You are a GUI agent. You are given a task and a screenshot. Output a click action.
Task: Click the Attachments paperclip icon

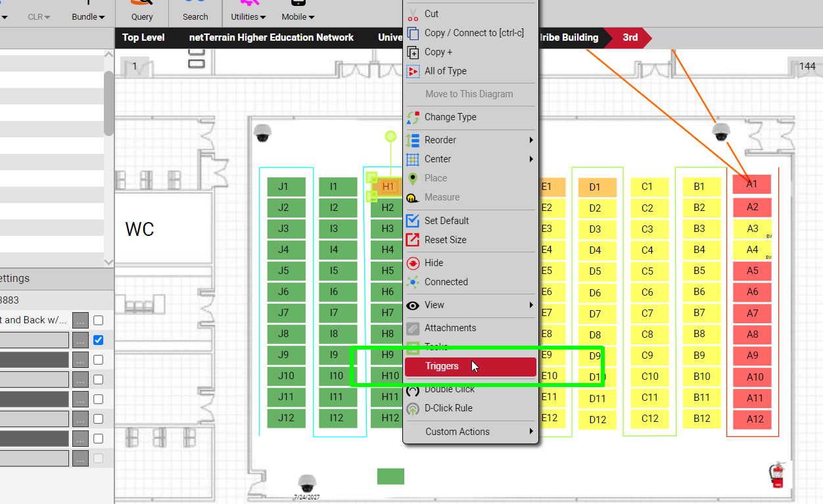413,328
